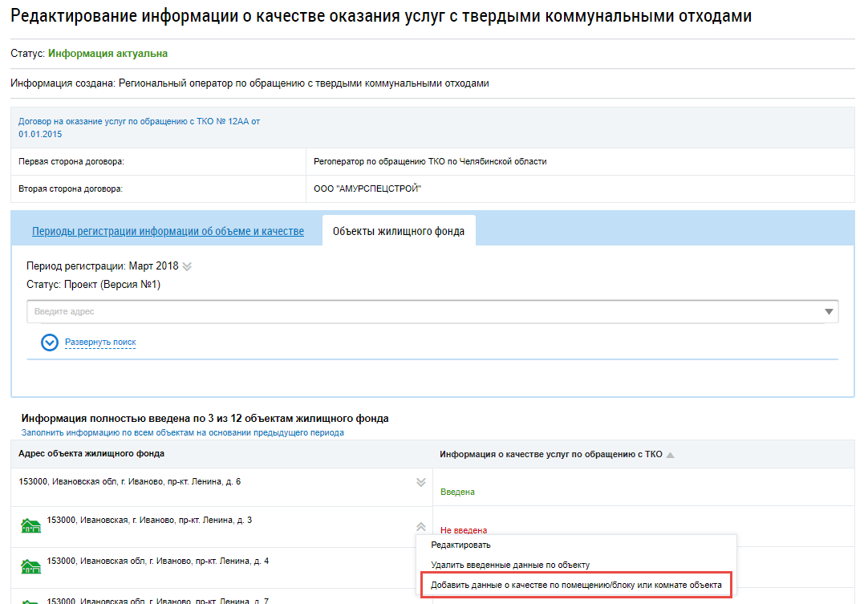Click address 153000 Ленина д. 6
Image resolution: width=868 pixels, height=604 pixels.
tap(129, 481)
